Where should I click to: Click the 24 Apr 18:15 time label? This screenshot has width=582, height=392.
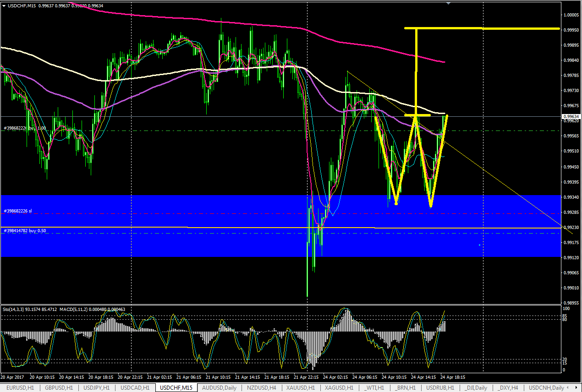click(x=453, y=378)
